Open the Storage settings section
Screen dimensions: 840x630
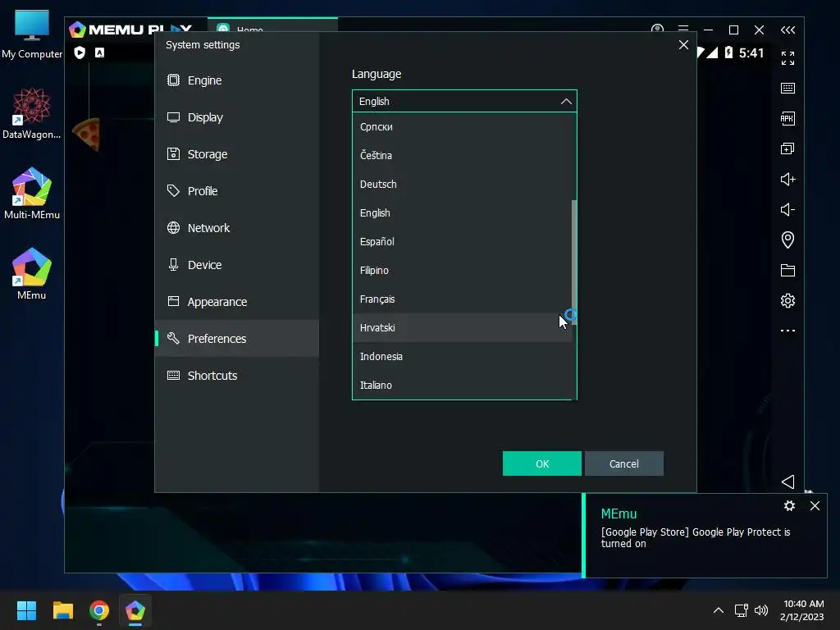tap(237, 154)
